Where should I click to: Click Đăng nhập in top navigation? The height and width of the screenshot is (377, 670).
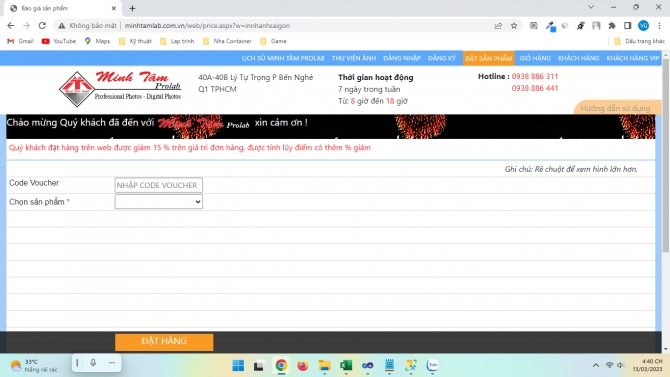pos(402,58)
